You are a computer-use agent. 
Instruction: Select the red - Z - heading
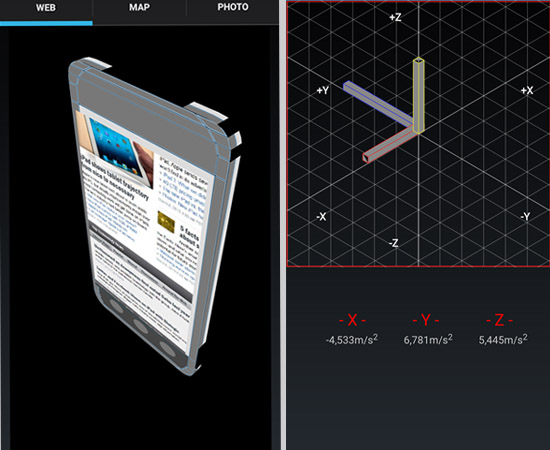click(x=499, y=320)
